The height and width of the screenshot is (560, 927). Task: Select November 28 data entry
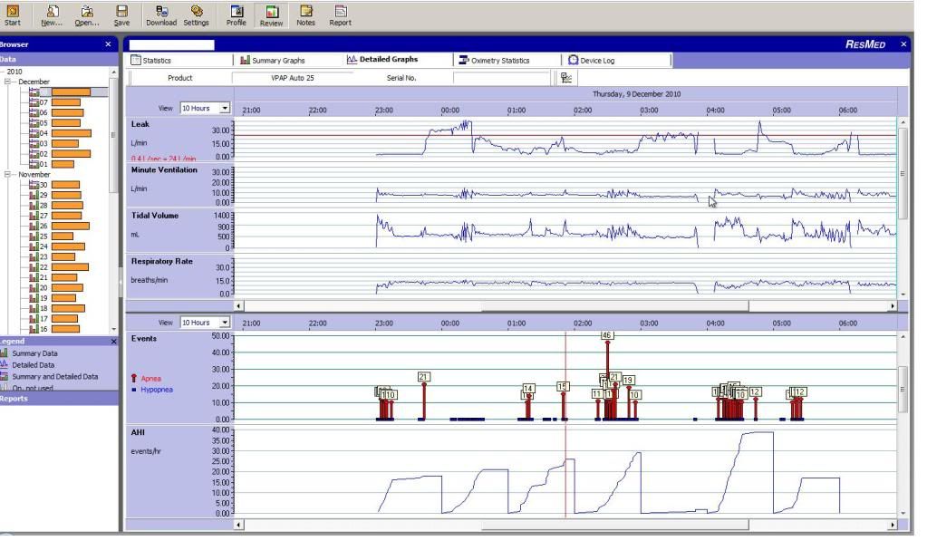click(56, 205)
